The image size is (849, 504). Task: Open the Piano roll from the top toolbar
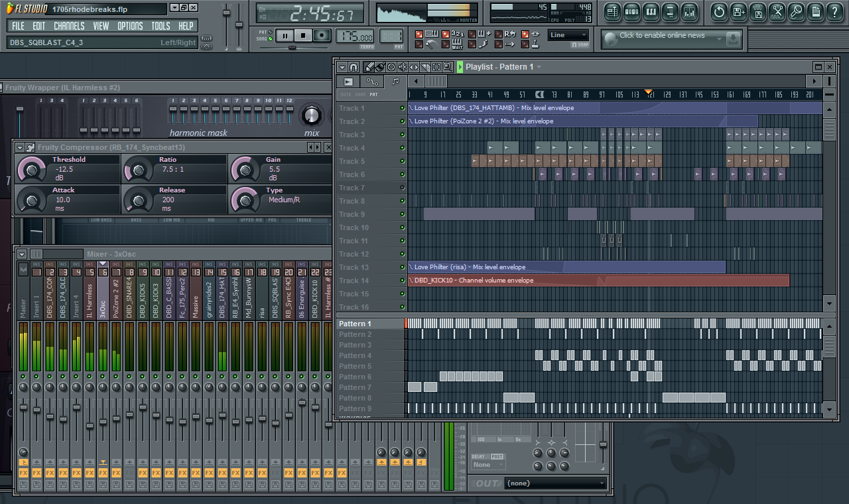click(x=651, y=11)
